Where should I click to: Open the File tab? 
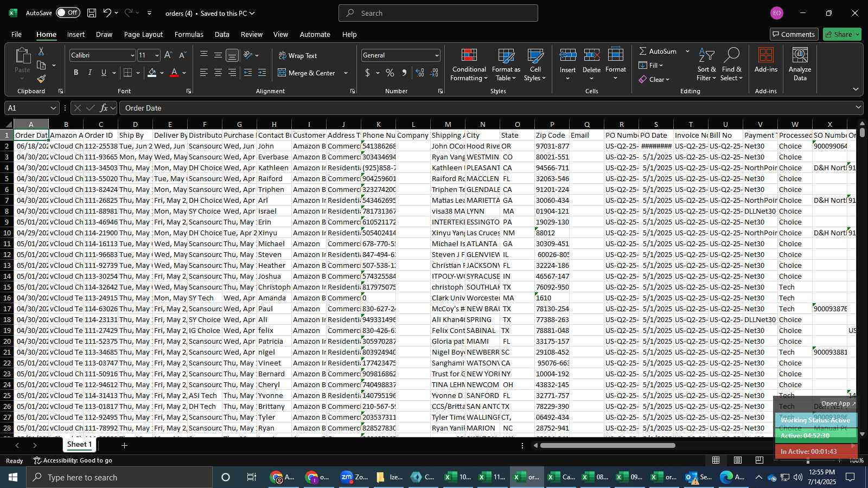17,34
